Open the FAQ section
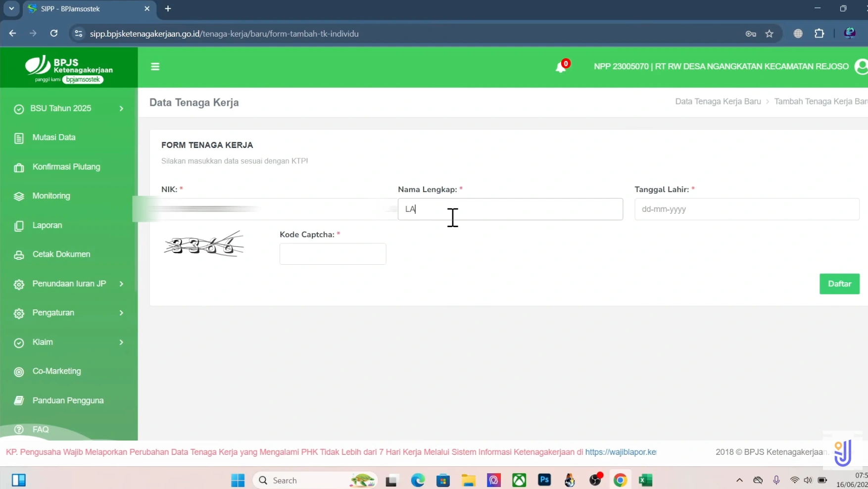The height and width of the screenshot is (489, 868). [x=40, y=429]
